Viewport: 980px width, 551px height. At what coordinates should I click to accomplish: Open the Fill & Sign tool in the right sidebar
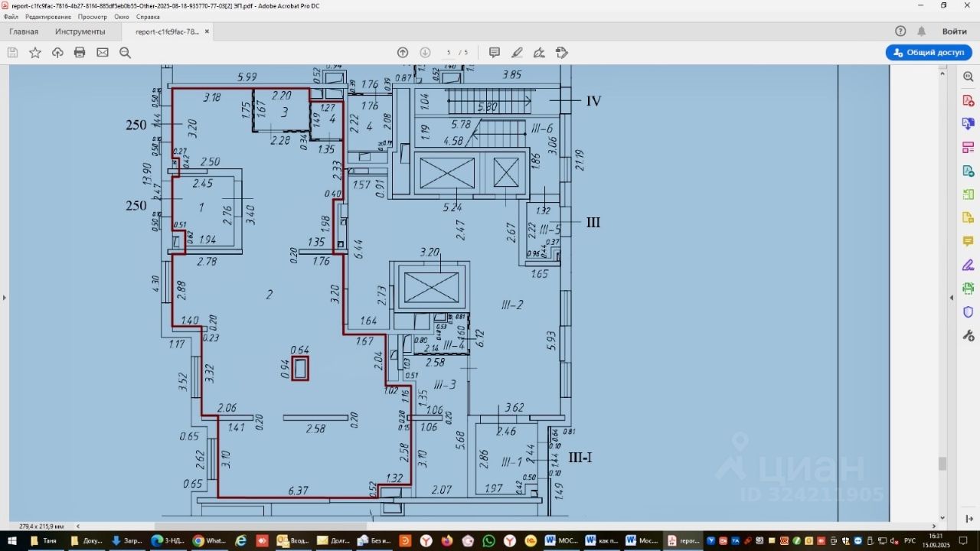click(968, 266)
